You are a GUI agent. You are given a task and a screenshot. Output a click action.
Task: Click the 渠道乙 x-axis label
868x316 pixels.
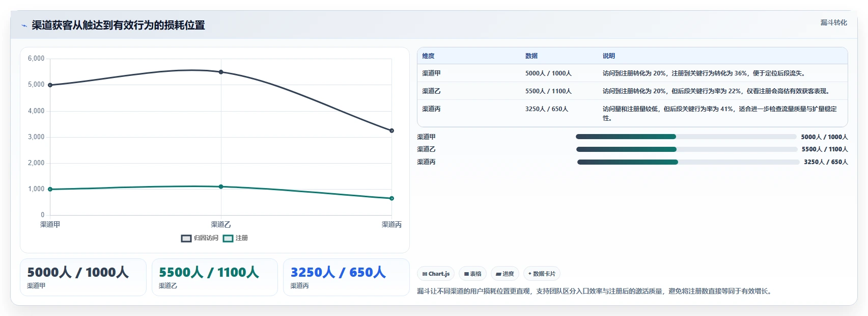tap(221, 224)
